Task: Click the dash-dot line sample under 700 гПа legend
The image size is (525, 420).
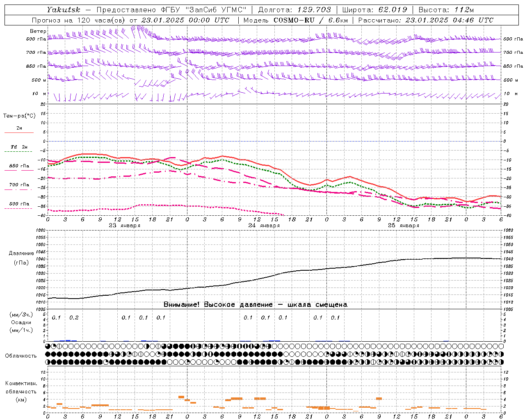Action: pos(18,189)
